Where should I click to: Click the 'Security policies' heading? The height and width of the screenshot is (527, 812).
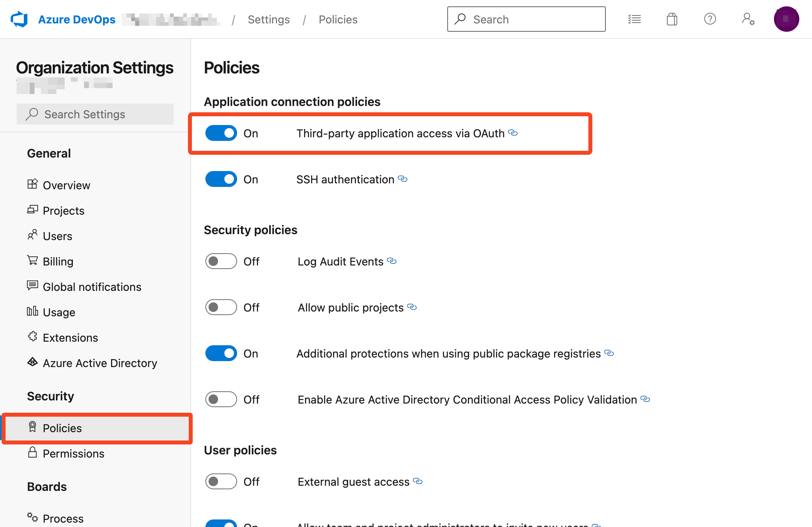click(x=251, y=230)
